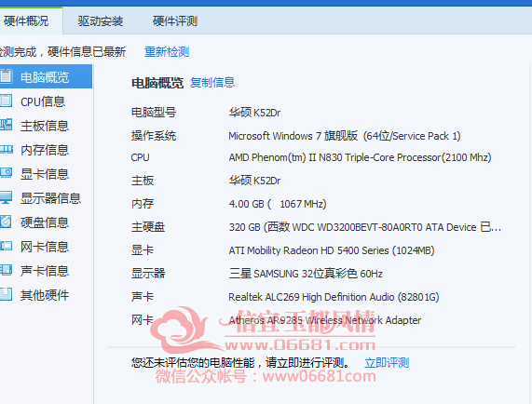Click the 操作系统 label
The image size is (532, 404).
click(154, 136)
